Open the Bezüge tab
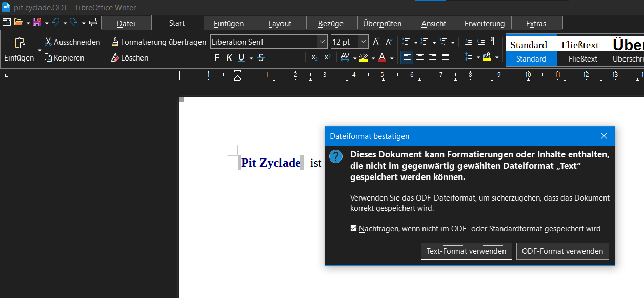Image resolution: width=644 pixels, height=298 pixels. click(x=331, y=23)
